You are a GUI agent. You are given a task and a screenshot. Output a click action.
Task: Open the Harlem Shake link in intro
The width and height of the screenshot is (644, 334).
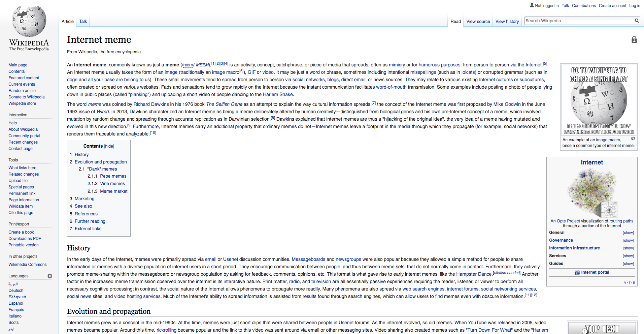coord(278,94)
